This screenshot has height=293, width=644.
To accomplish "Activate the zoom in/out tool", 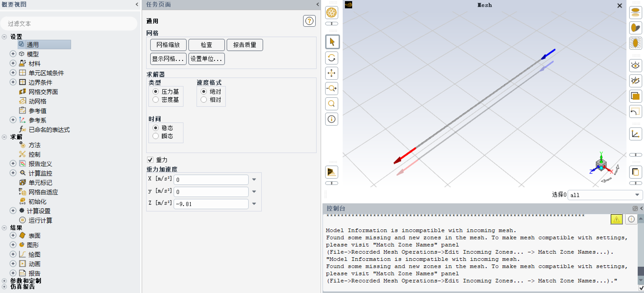I will [x=331, y=89].
